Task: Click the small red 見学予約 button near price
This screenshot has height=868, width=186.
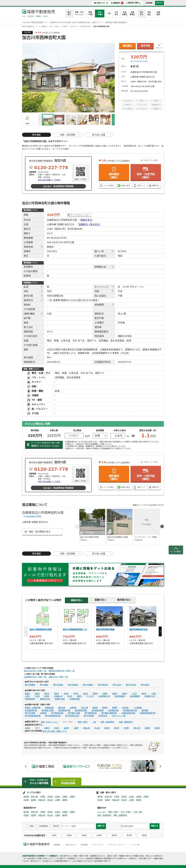Action: click(x=145, y=46)
